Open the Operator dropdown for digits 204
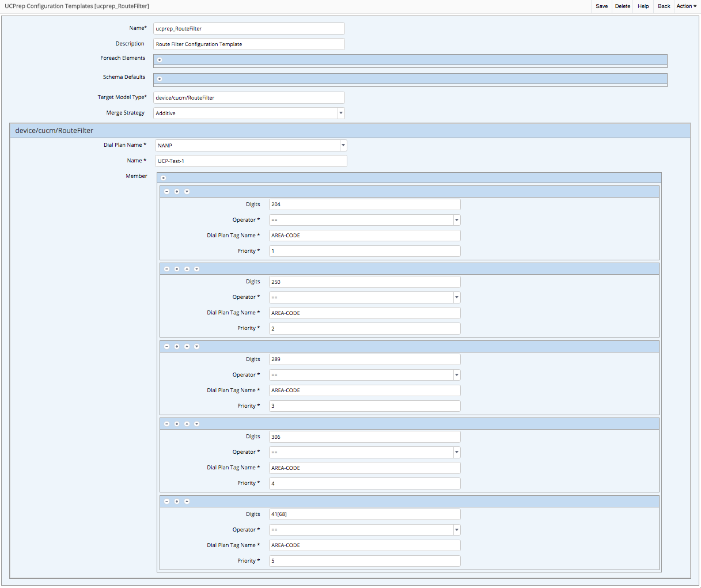Viewport: 701px width, 588px height. click(x=456, y=220)
